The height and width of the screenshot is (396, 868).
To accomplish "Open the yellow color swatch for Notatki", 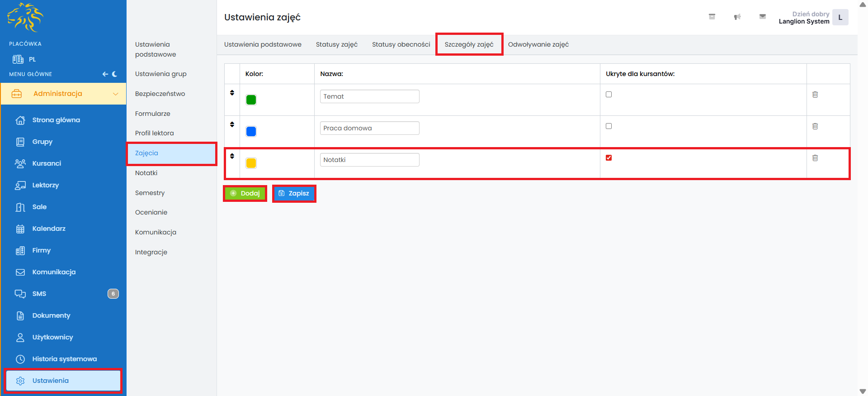I will coord(251,163).
